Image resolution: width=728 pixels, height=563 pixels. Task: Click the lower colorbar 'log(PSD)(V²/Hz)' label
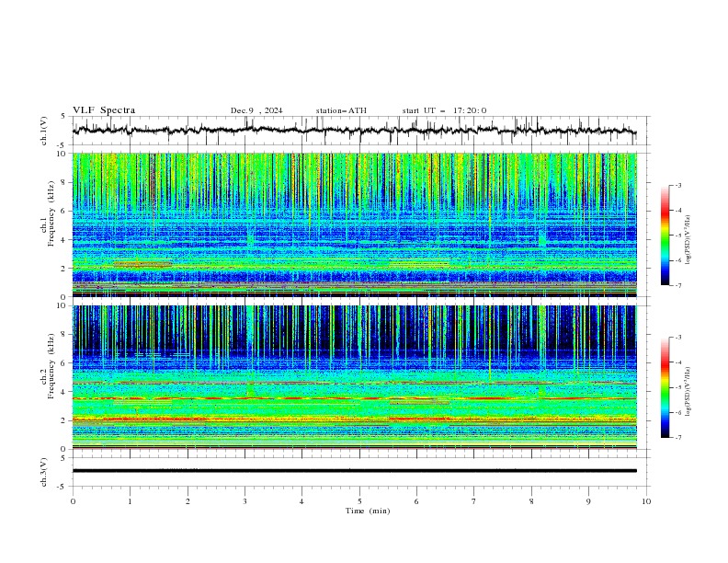[688, 391]
